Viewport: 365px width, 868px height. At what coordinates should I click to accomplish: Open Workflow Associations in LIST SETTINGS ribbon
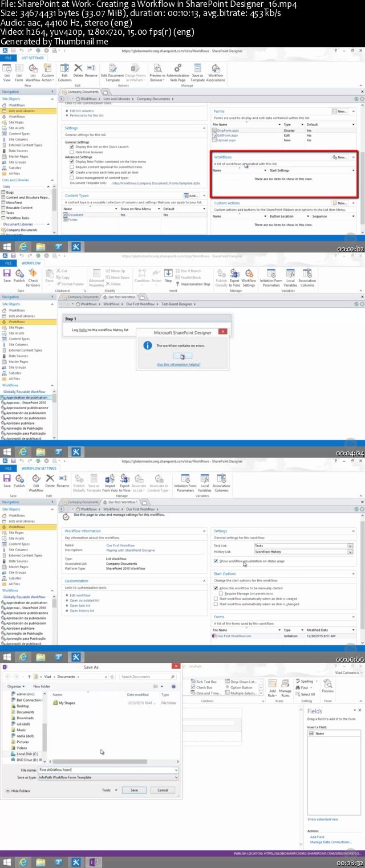coord(216,71)
